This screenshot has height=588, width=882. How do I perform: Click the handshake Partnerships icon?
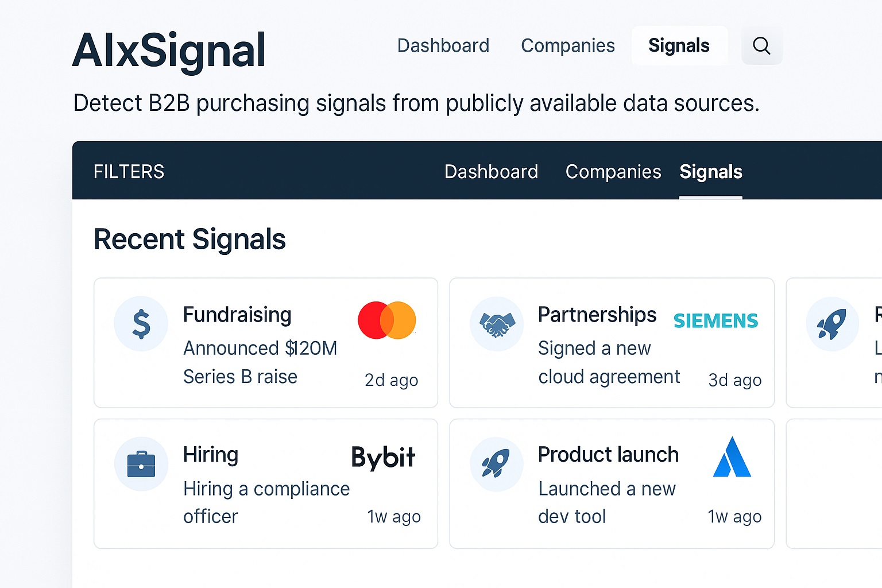496,323
